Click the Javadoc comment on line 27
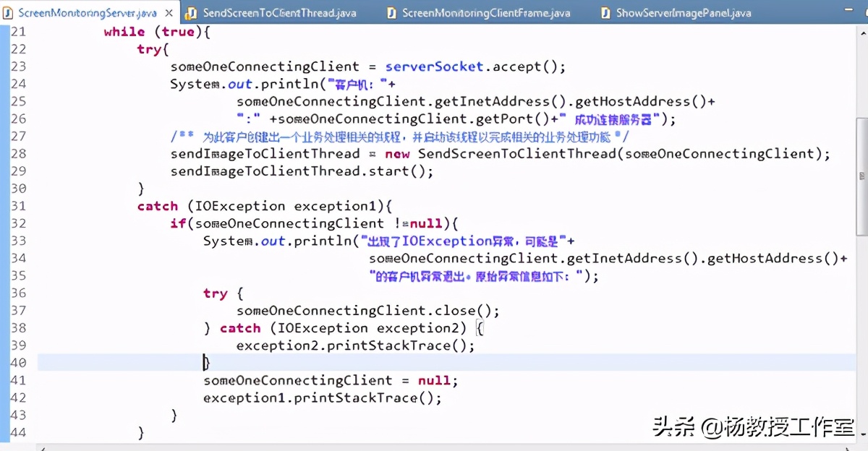Viewport: 868px width, 451px height. pyautogui.click(x=400, y=137)
